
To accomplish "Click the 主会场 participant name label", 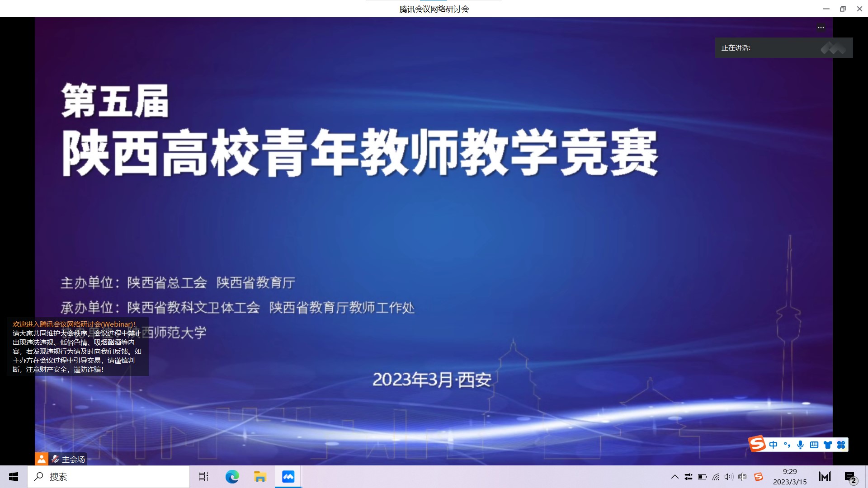I will pyautogui.click(x=73, y=459).
